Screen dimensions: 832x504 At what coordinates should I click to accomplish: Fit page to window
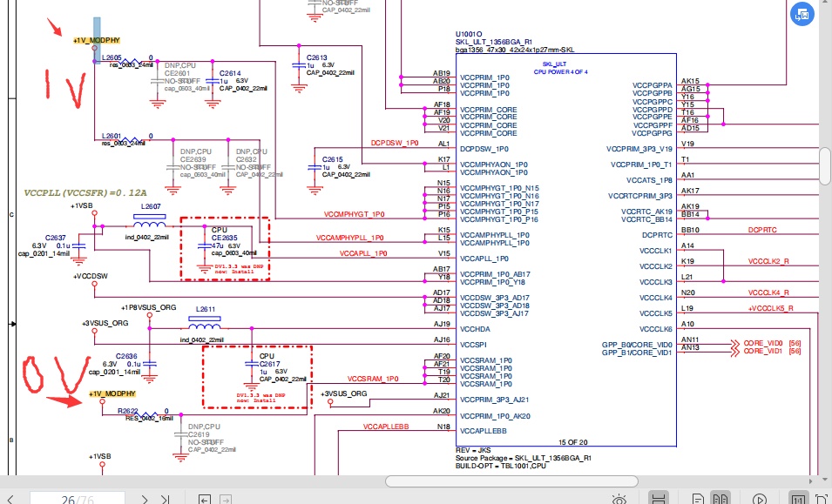coord(823,500)
